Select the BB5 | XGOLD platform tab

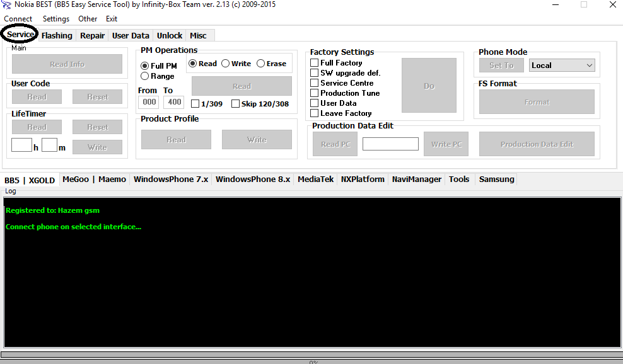[x=30, y=180]
